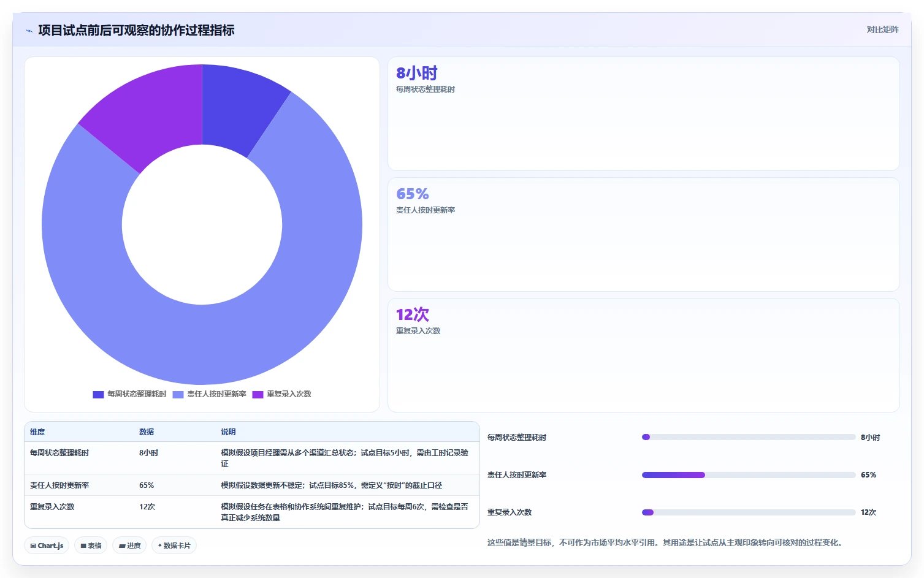Click the 12次 table data cell
924x578 pixels.
[147, 507]
